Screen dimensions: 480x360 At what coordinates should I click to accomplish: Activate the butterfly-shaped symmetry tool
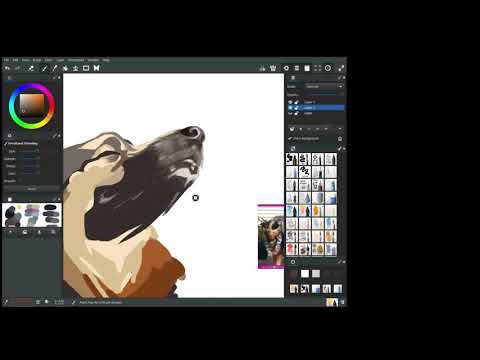click(96, 68)
